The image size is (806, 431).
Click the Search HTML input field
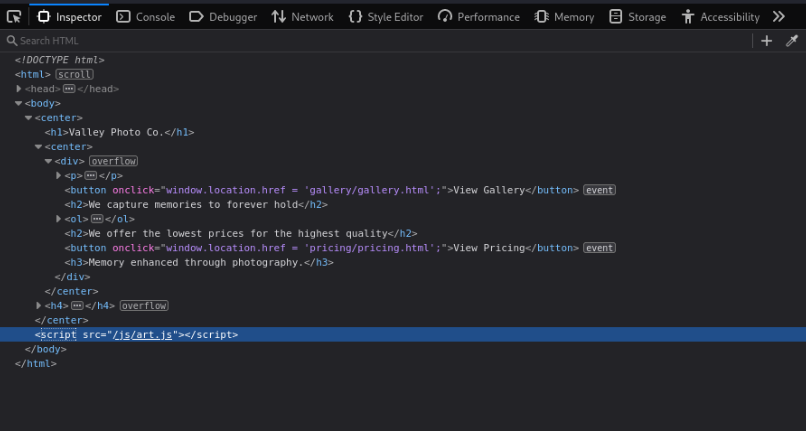click(380, 41)
